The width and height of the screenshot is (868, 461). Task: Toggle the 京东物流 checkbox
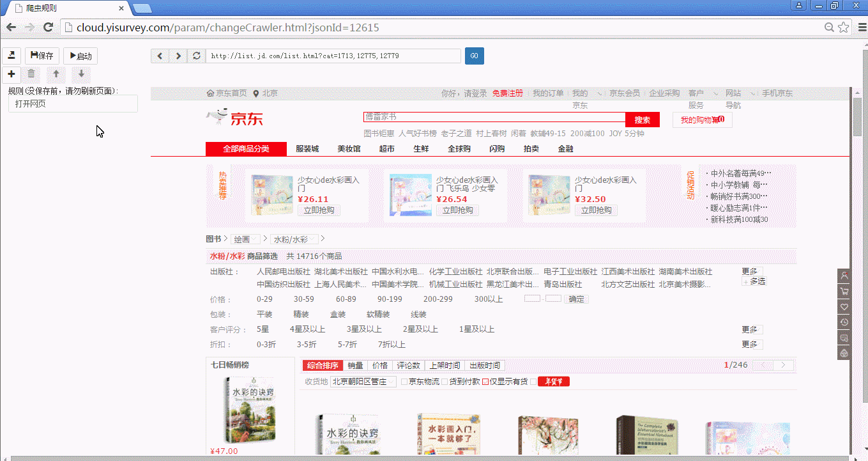pos(404,382)
